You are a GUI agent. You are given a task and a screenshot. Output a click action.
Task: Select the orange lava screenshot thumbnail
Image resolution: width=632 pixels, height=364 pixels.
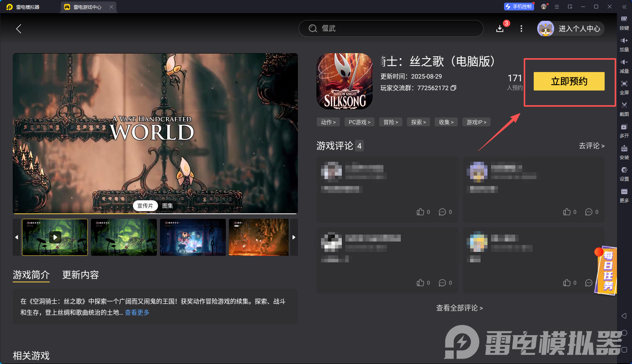tap(259, 237)
